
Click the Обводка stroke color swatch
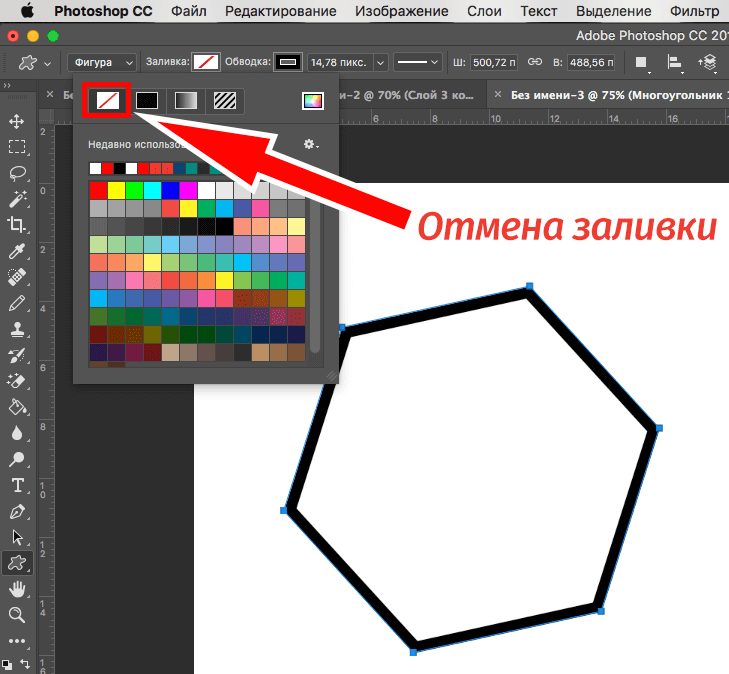[287, 61]
